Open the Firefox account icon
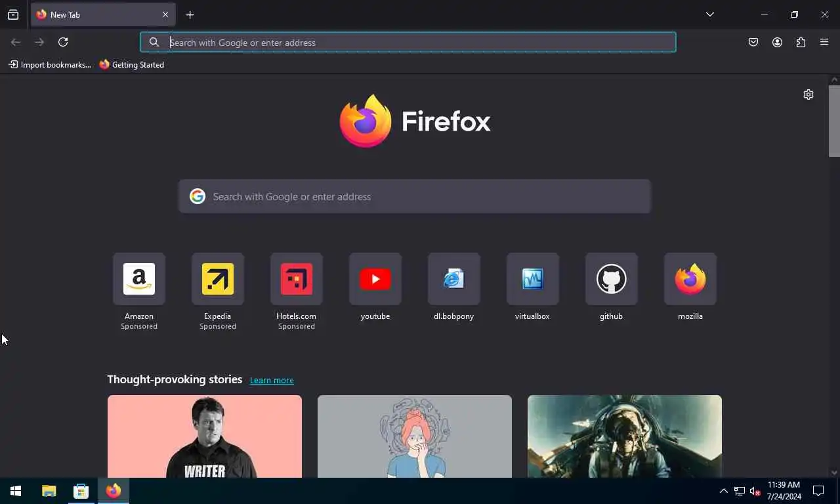840x504 pixels. pyautogui.click(x=777, y=42)
